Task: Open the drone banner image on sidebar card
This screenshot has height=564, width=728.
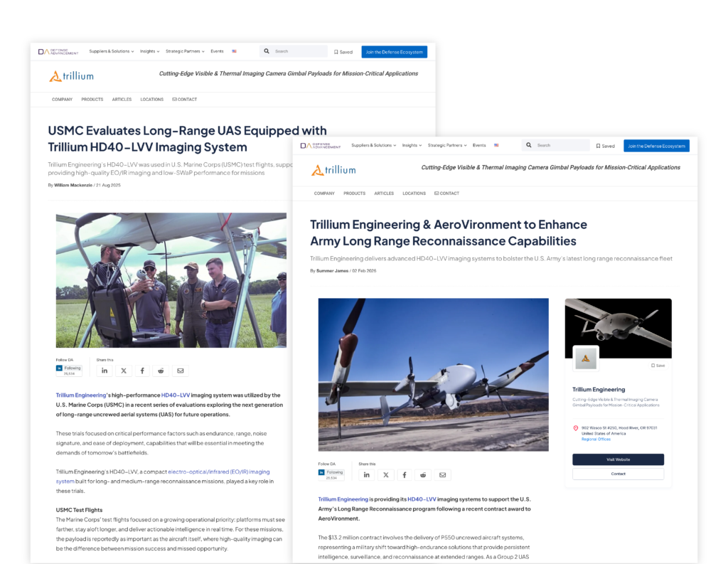Action: (x=618, y=329)
